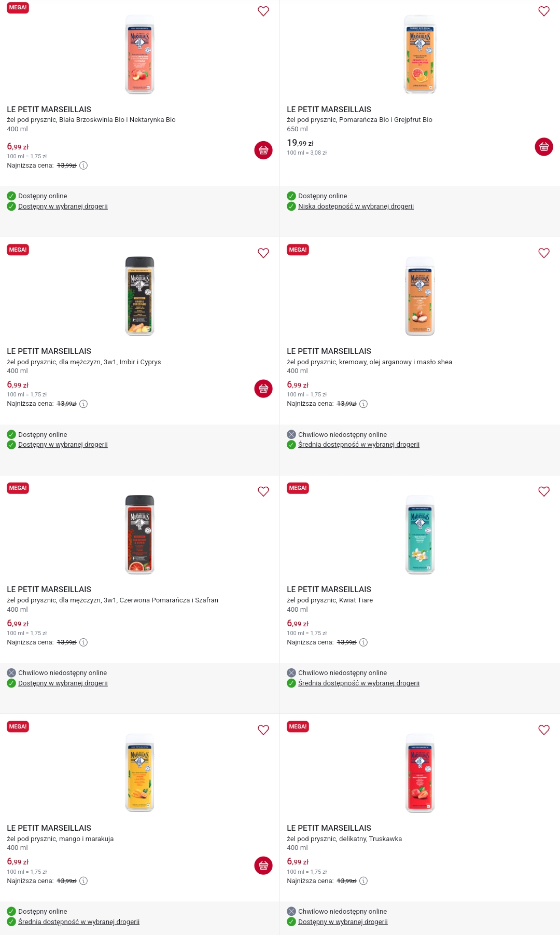Open 'Niska dostępność w wybranej drogerii' link
The width and height of the screenshot is (560, 935).
[x=356, y=207]
